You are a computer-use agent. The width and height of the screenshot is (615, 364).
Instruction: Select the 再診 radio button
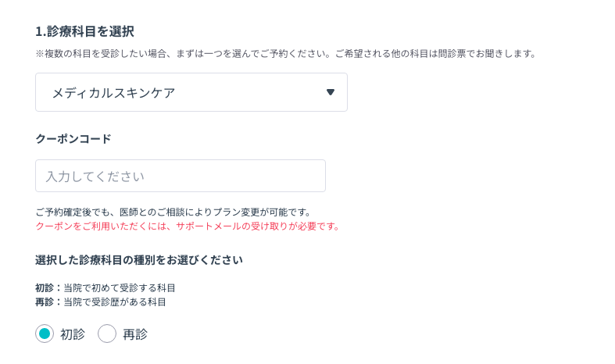pyautogui.click(x=107, y=334)
